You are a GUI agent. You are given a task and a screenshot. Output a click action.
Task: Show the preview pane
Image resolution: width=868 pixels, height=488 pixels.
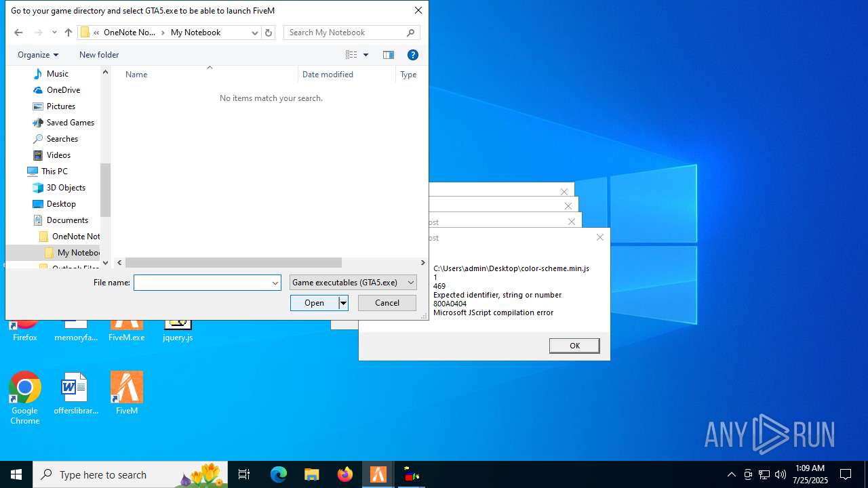(x=389, y=55)
